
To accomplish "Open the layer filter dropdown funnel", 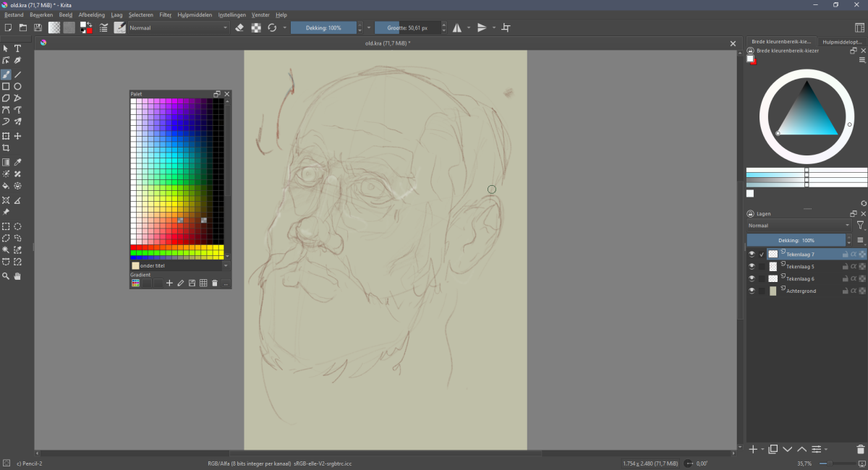I will 860,226.
